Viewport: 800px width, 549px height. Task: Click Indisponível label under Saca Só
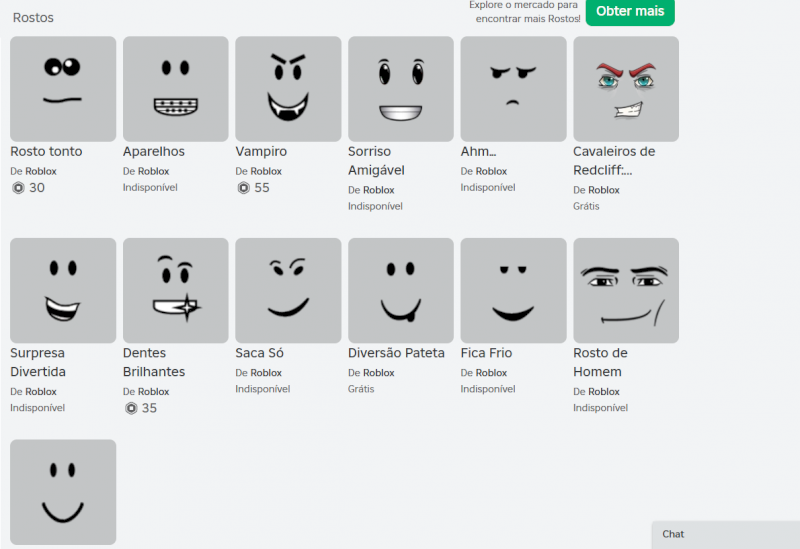coord(263,389)
